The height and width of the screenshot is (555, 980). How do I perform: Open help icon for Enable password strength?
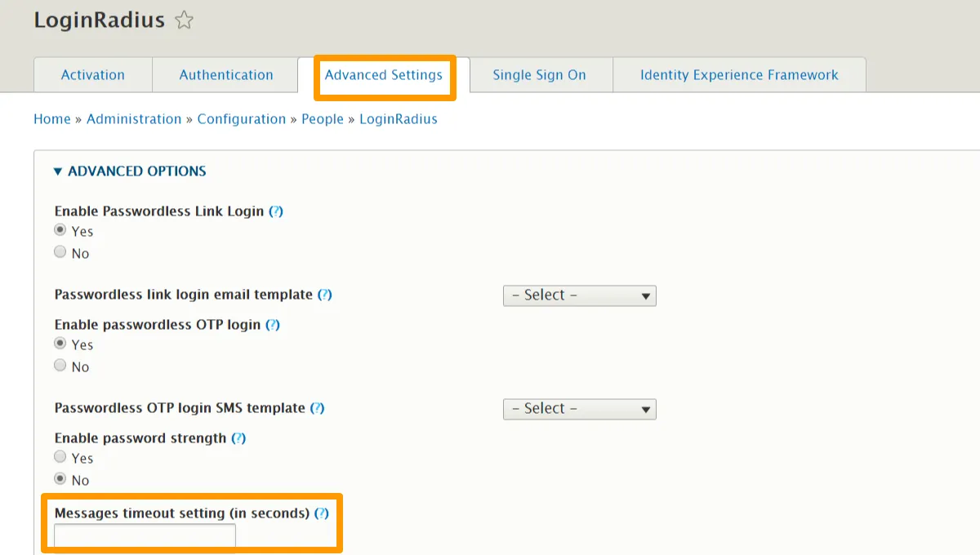238,438
